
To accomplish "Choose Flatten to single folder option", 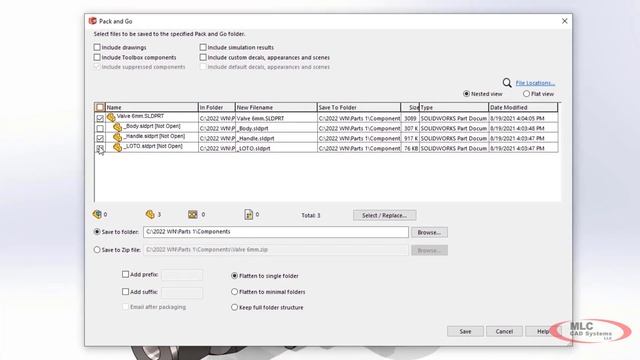I will click(x=234, y=276).
